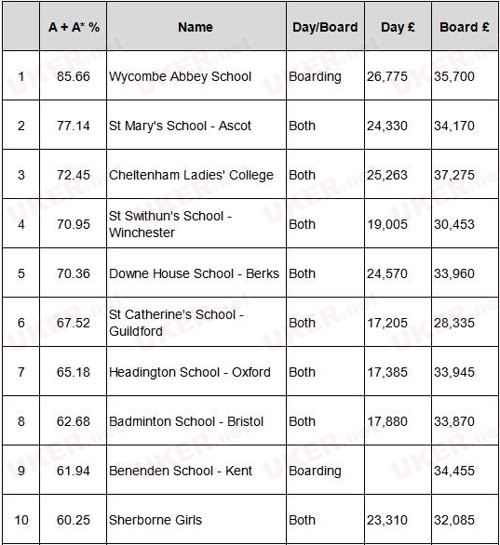This screenshot has width=500, height=545.
Task: Click the Sherborne Girls name cell
Action: pyautogui.click(x=196, y=520)
